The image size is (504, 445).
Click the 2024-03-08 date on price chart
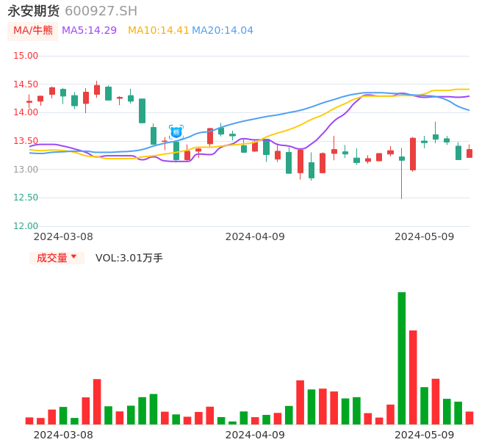[x=63, y=236]
